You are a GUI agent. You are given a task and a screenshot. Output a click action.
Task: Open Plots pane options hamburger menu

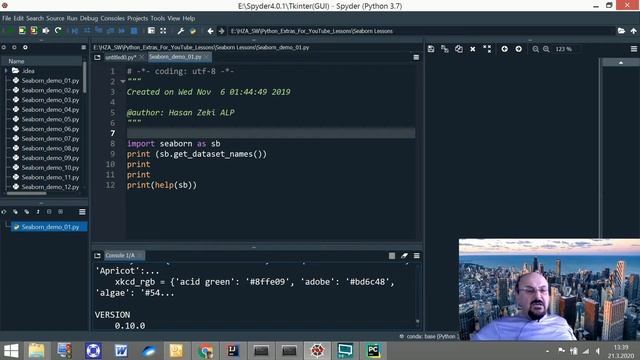[633, 49]
